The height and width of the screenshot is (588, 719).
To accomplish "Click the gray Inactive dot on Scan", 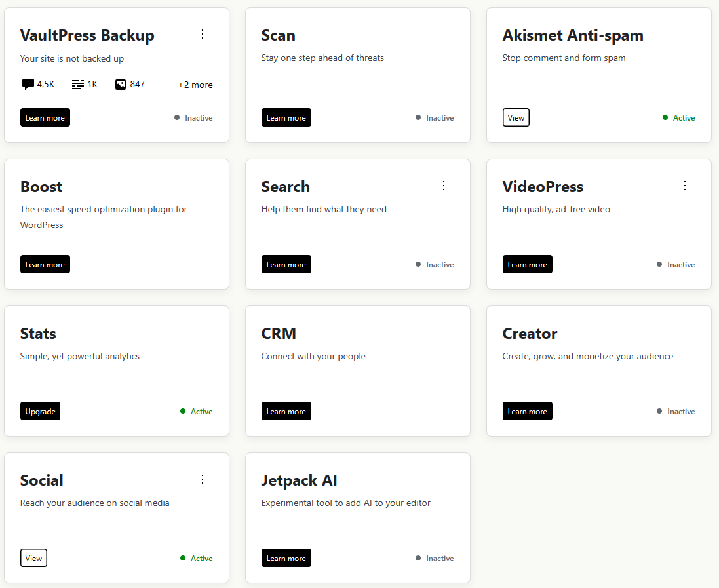I will pyautogui.click(x=419, y=117).
